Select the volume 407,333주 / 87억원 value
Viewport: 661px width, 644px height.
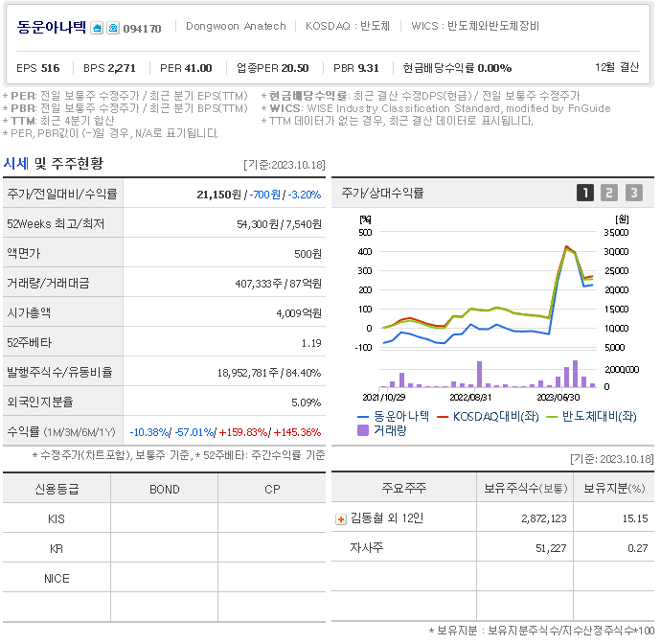278,284
